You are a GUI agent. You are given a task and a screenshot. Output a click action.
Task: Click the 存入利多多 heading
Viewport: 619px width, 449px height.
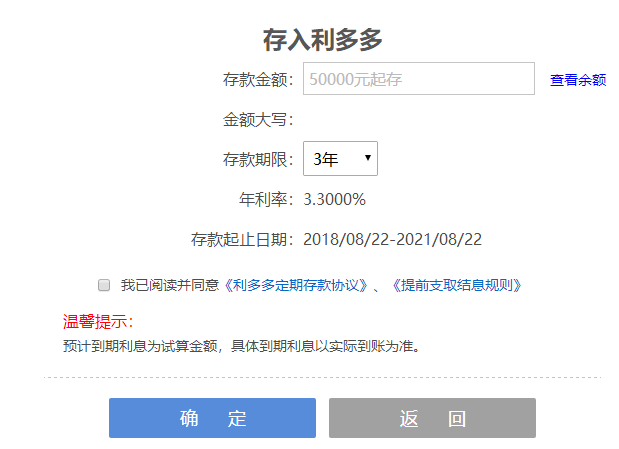point(323,39)
